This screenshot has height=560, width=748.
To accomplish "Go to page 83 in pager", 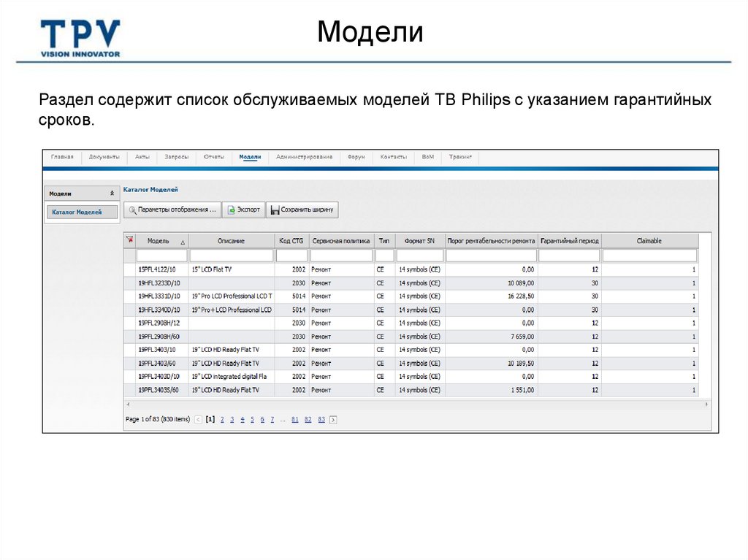I will tap(321, 420).
